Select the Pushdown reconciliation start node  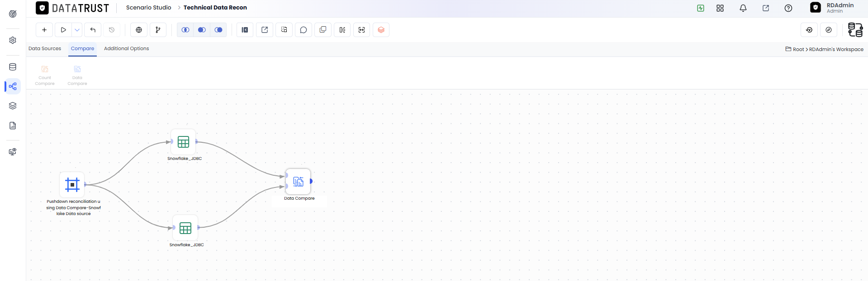tap(72, 185)
